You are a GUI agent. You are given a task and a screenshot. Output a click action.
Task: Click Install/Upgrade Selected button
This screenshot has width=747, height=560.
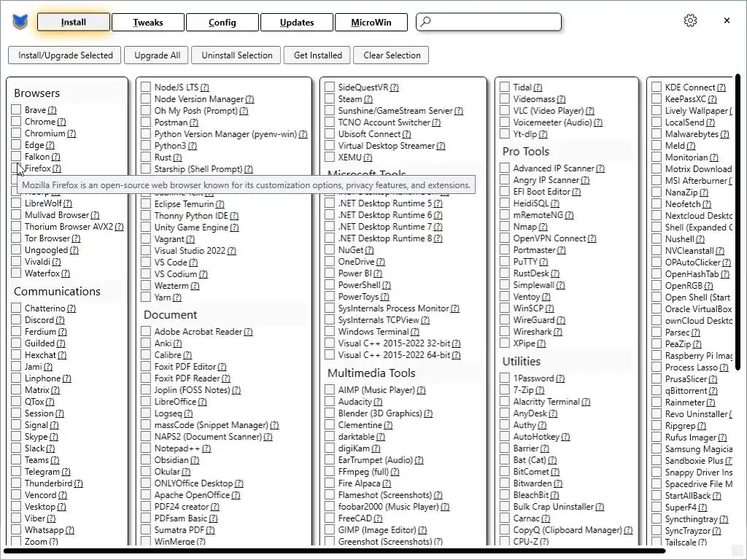coord(65,55)
